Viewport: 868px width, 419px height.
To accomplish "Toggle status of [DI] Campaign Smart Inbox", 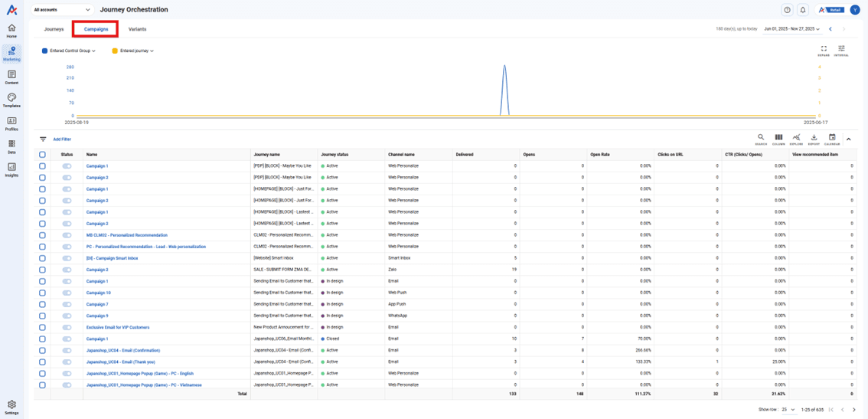I will point(67,258).
